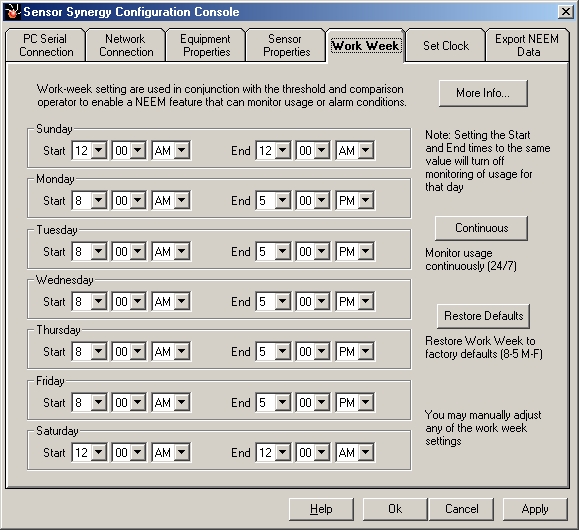
Task: Click the Sensor Synergy app icon in title bar
Action: pos(12,12)
